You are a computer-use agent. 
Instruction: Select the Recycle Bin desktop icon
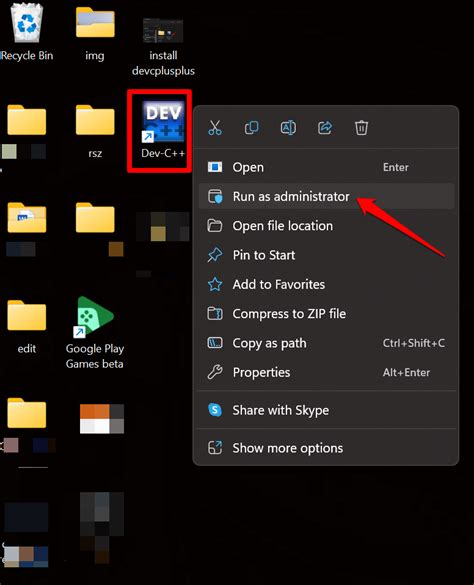click(x=27, y=32)
